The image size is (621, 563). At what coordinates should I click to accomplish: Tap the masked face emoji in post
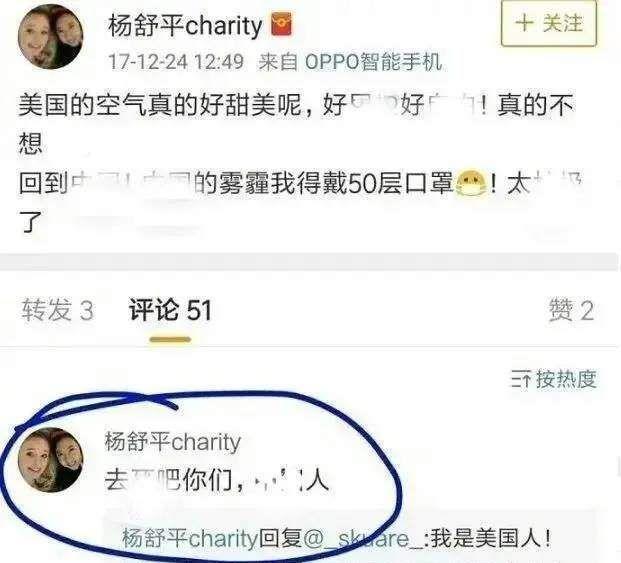point(470,183)
